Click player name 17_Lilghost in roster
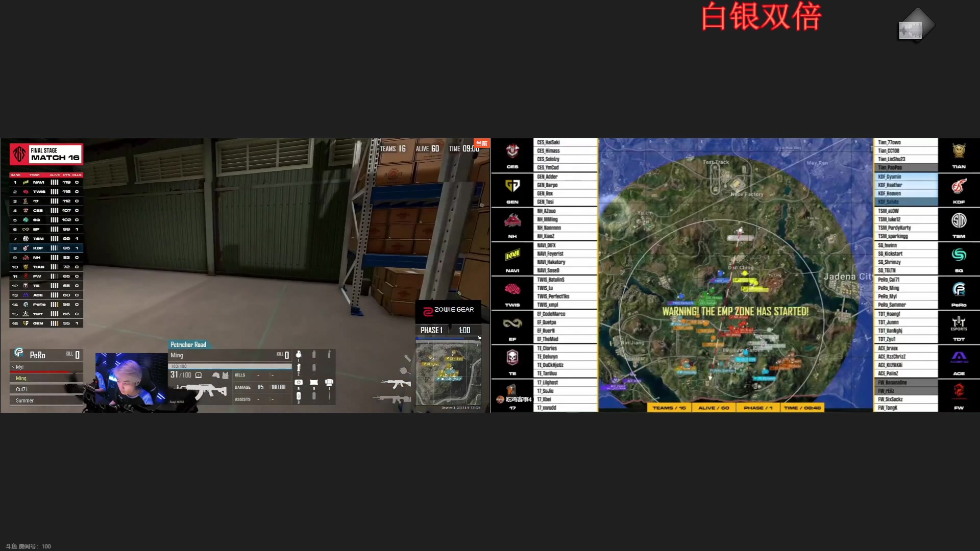This screenshot has width=980, height=551. (x=548, y=383)
